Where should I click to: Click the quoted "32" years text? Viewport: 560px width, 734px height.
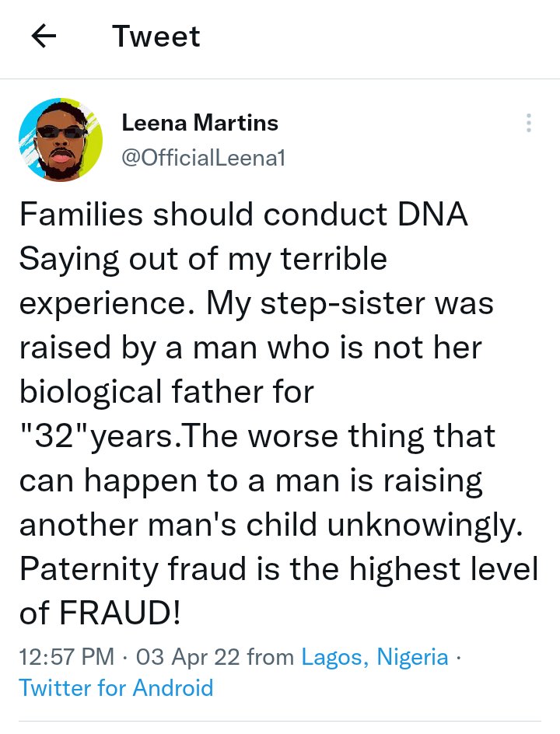pos(96,437)
